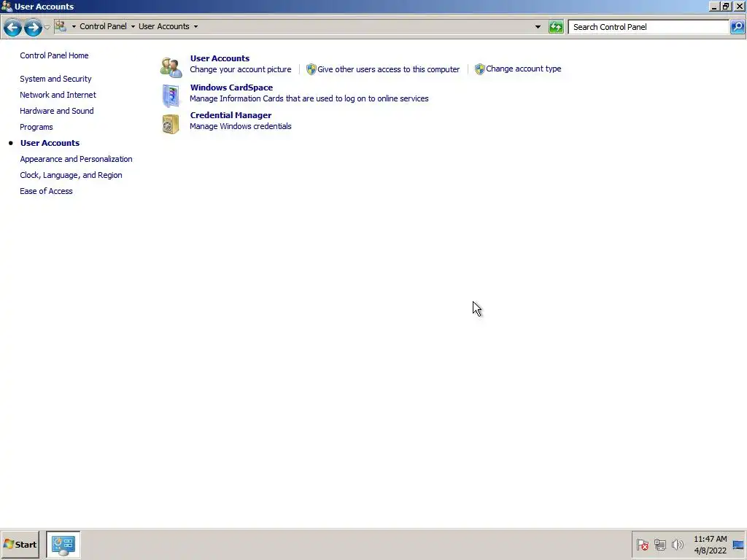Click Control Panel taskbar button
The height and width of the screenshot is (560, 747).
point(63,545)
